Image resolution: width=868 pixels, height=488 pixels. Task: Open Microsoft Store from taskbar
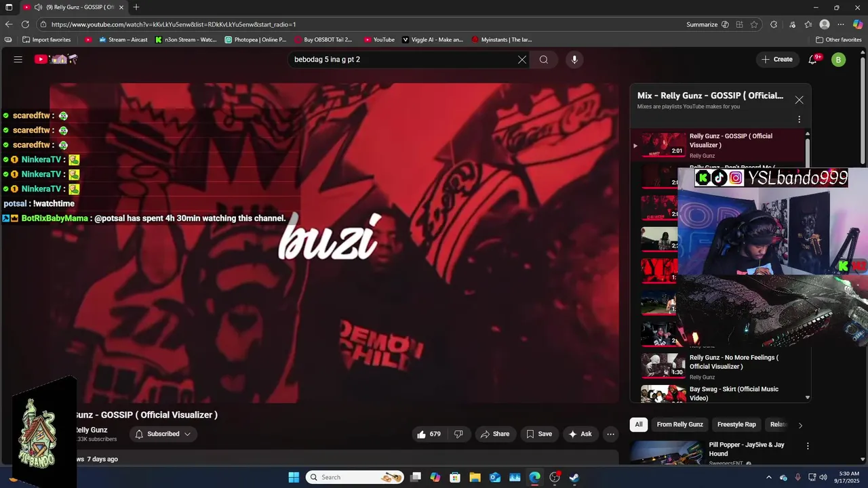pyautogui.click(x=455, y=477)
